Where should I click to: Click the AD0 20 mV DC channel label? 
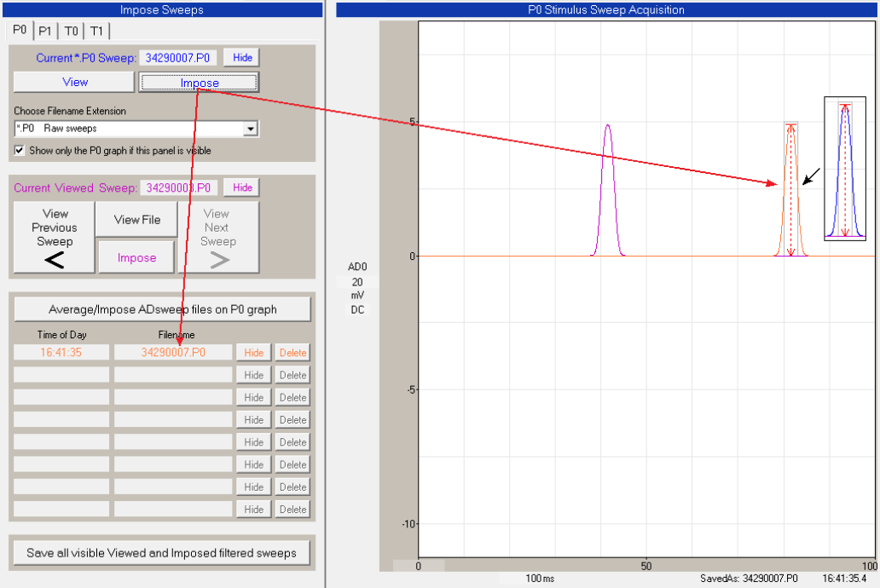(357, 288)
